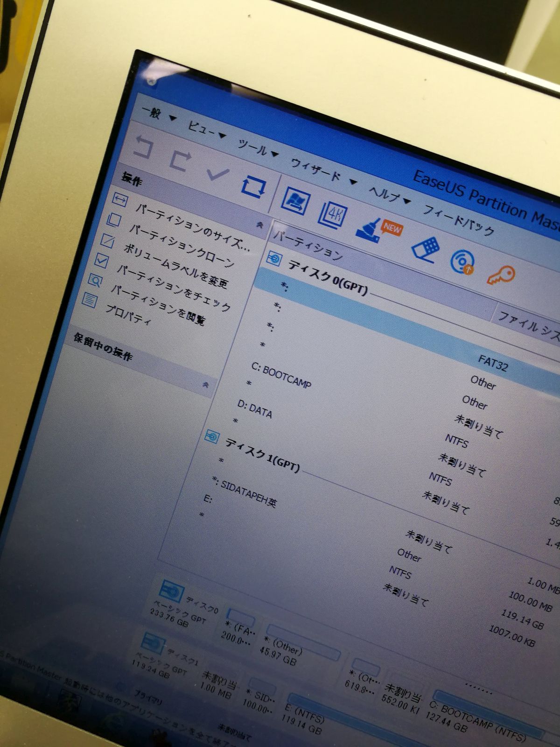Viewport: 560px width, 747px height.
Task: Click the disk icon beside ディスク 1(GPT)
Action: click(x=212, y=437)
